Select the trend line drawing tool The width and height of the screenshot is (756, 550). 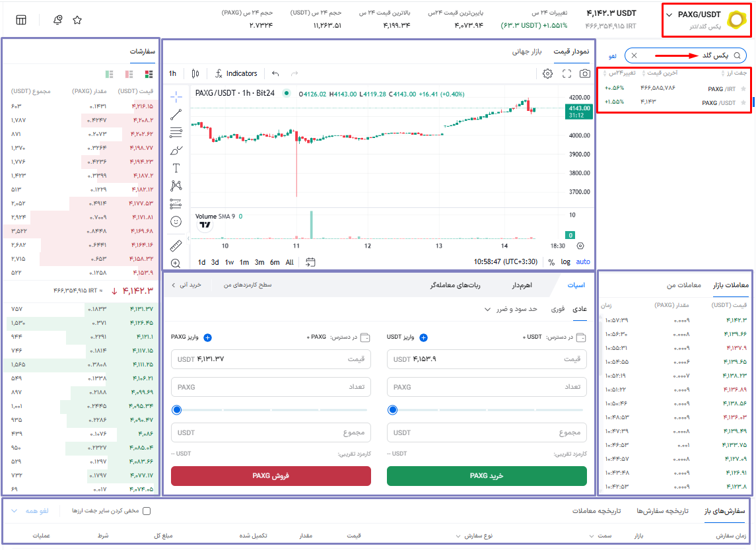pyautogui.click(x=176, y=114)
